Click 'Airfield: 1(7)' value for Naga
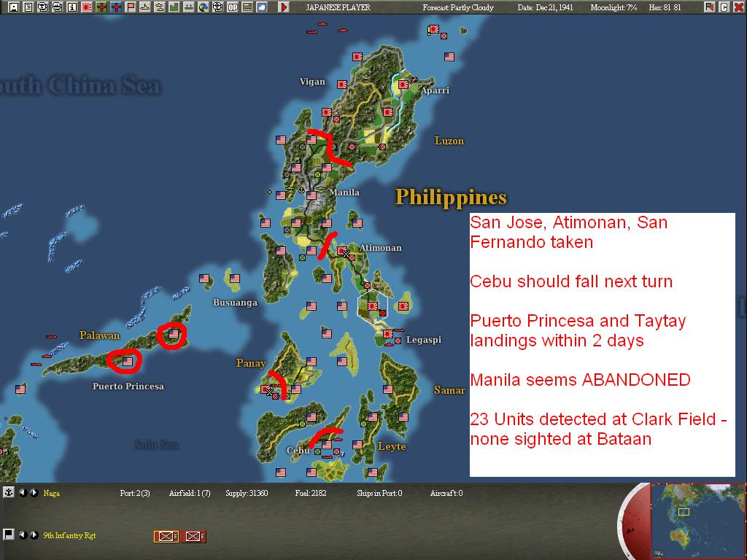 coord(190,493)
